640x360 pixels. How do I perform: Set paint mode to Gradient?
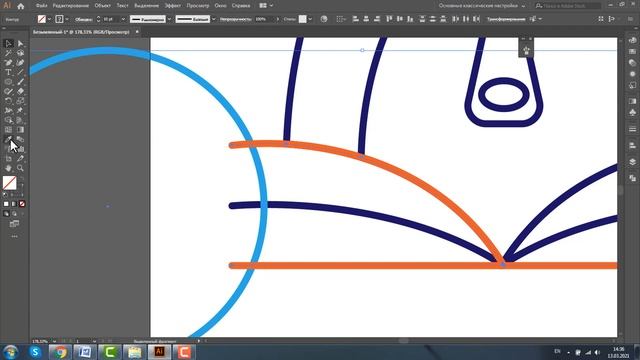click(x=14, y=204)
